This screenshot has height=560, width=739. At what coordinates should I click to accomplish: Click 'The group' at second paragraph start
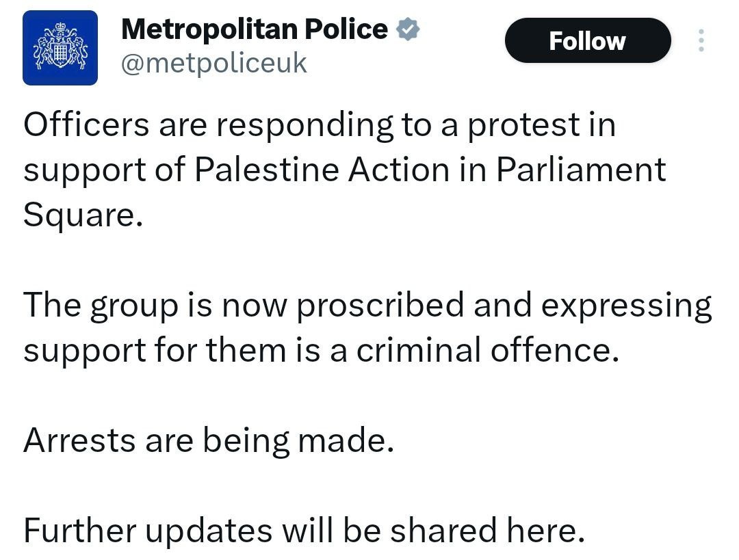(x=96, y=306)
